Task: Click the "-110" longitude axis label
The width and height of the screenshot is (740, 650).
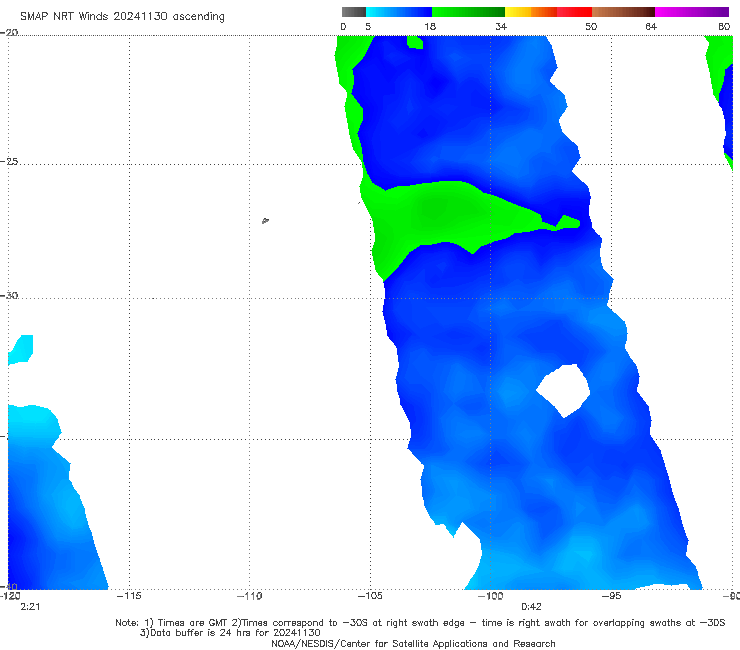Action: (249, 596)
